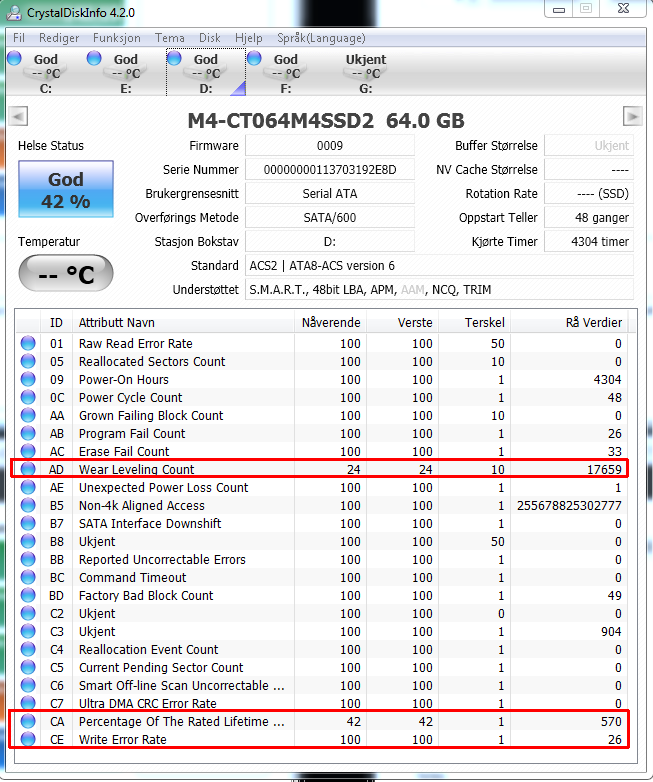Select Power-On Hours raw value 4304
653x782 pixels.
[607, 380]
